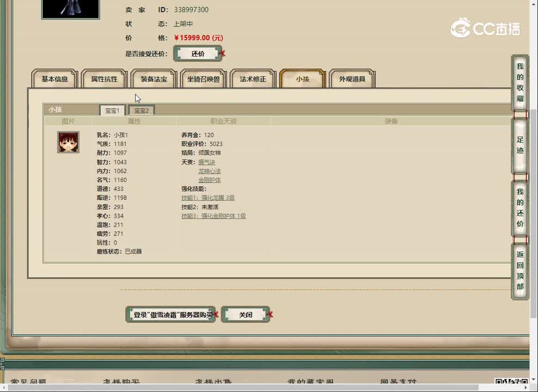This screenshot has width=538, height=392.
Task: Go to the 法术修正 tab
Action: point(253,79)
